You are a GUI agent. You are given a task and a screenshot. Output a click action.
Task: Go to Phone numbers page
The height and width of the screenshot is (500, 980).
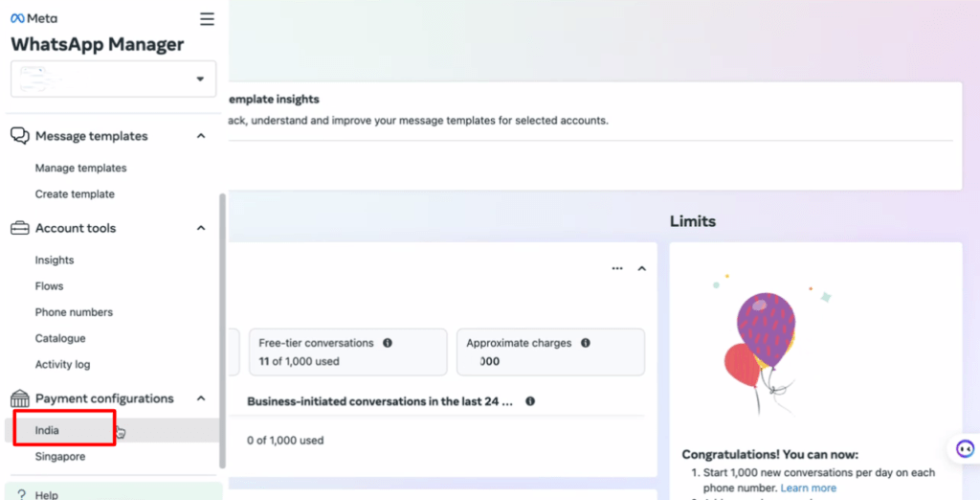(74, 312)
